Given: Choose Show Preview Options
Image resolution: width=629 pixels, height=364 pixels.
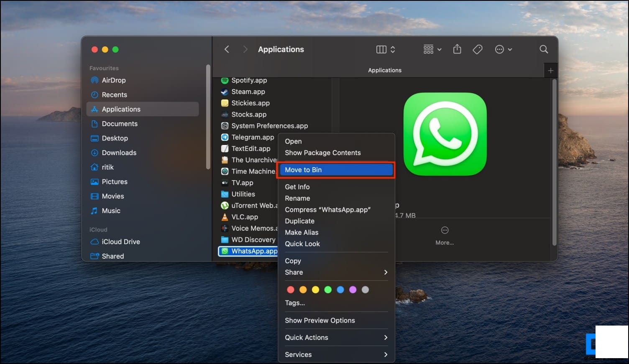Looking at the screenshot, I should pos(336,321).
